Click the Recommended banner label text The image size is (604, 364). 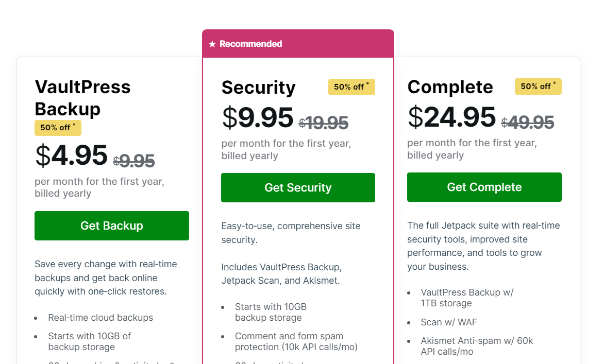[x=250, y=44]
